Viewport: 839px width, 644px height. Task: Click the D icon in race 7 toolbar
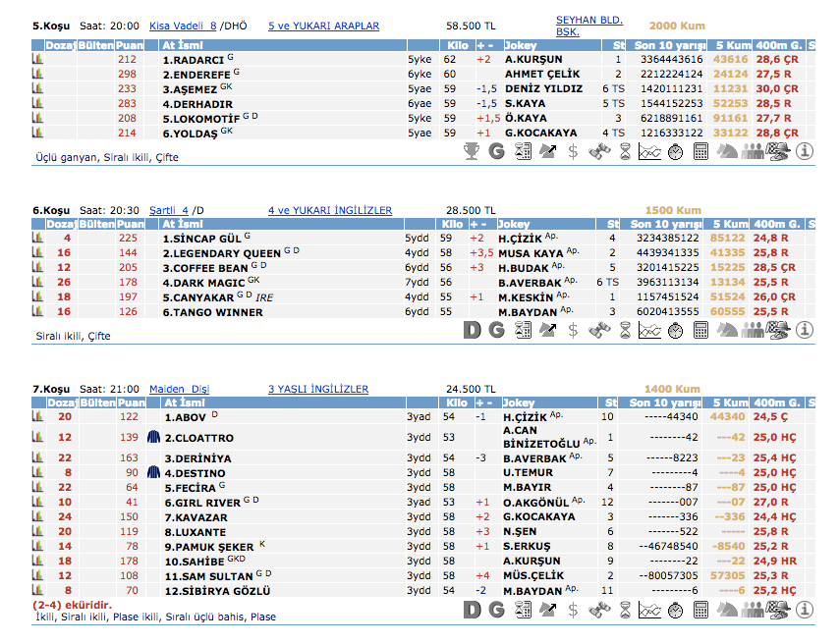pos(473,611)
